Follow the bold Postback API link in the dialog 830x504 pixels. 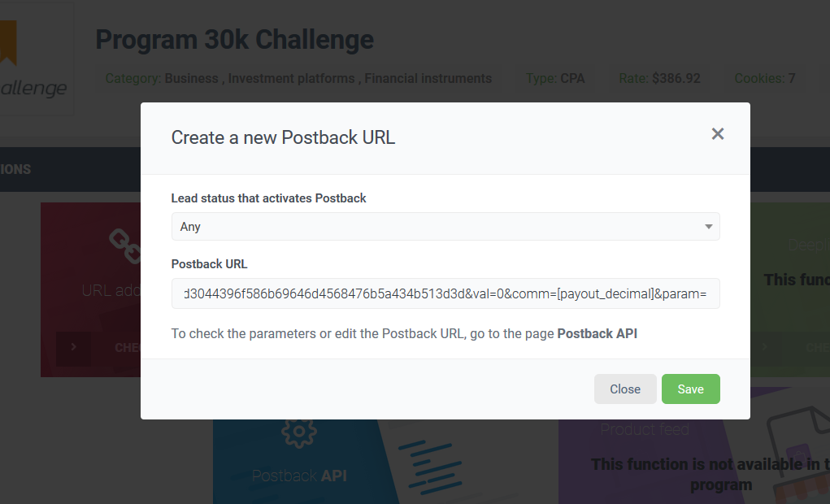click(597, 333)
